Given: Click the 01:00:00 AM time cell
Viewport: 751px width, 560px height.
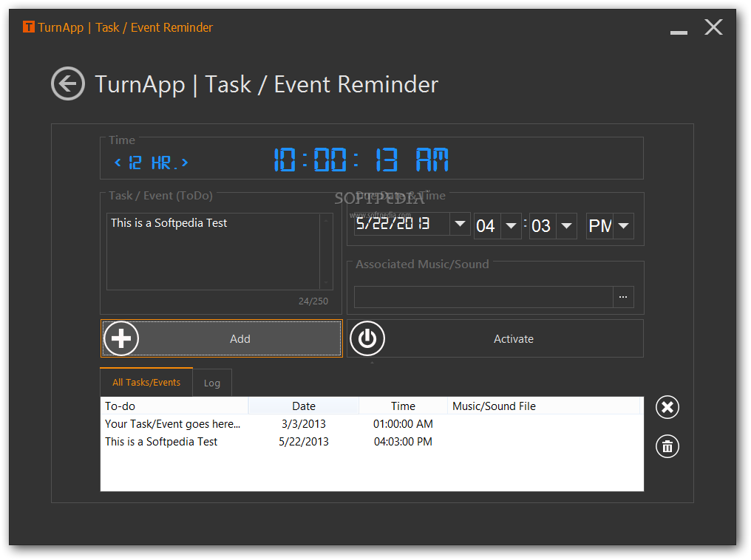Looking at the screenshot, I should point(403,424).
